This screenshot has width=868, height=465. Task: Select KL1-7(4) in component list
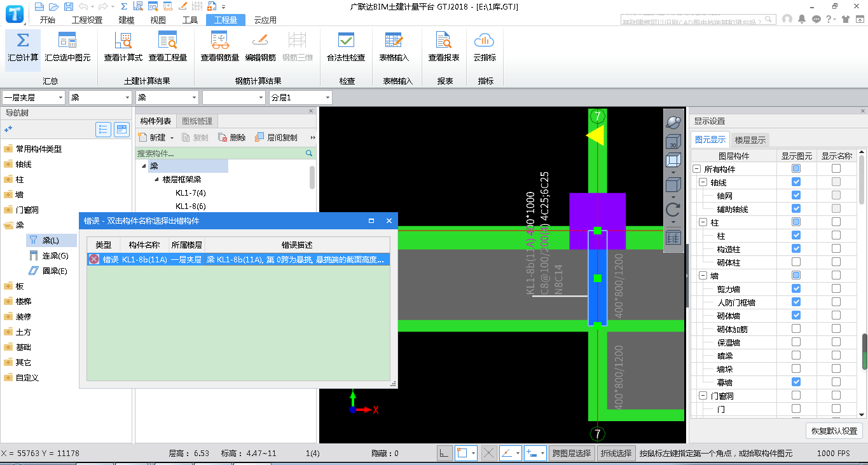(x=191, y=192)
